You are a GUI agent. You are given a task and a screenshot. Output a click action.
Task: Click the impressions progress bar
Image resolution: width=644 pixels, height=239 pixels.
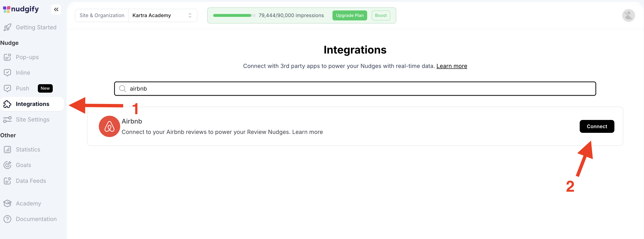tap(234, 16)
